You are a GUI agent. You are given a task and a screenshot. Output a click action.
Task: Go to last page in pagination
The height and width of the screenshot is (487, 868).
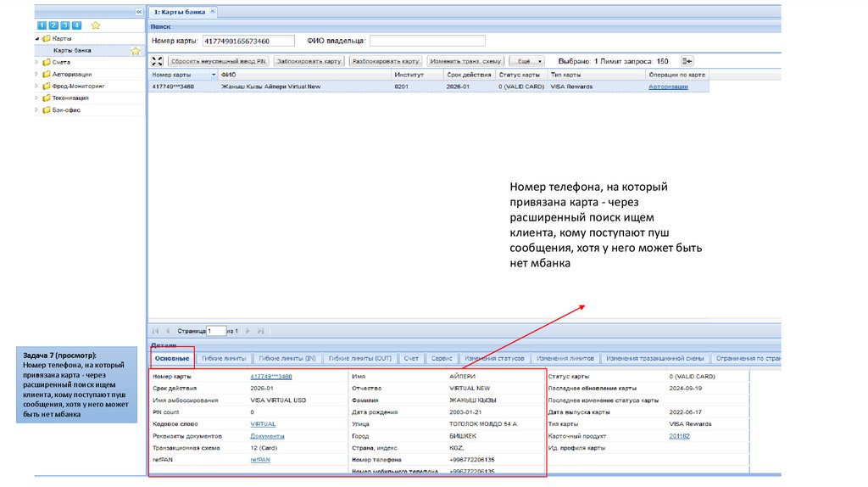(x=260, y=331)
